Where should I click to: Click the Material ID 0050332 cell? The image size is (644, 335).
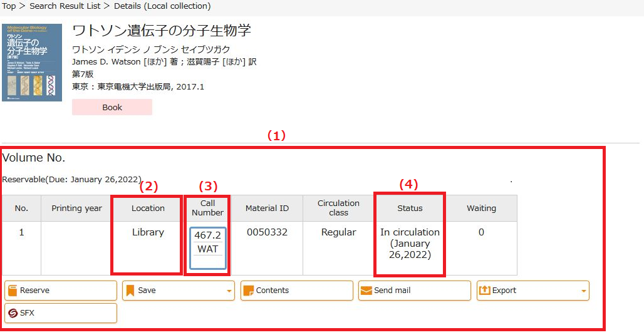point(267,248)
